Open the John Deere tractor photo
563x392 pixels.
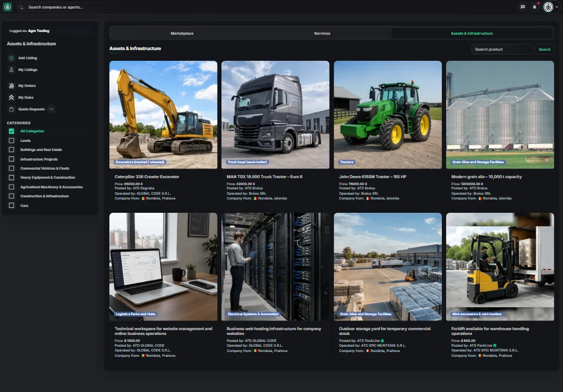point(388,115)
